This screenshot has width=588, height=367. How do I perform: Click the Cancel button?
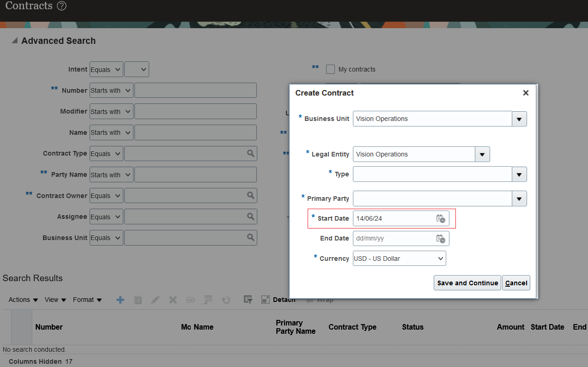(516, 283)
